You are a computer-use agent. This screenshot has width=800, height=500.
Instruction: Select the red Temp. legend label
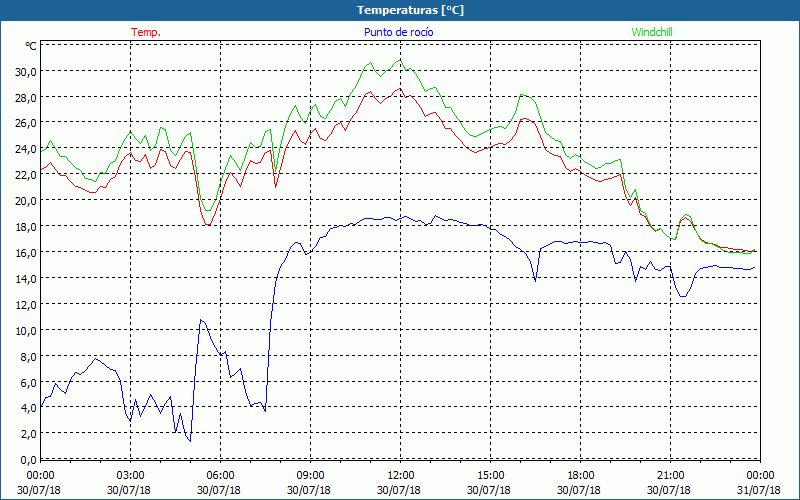[x=146, y=32]
